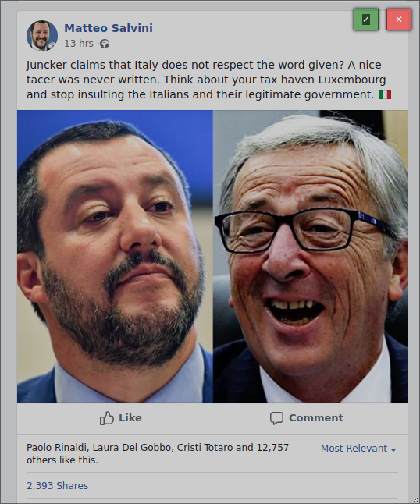The height and width of the screenshot is (504, 420).
Task: Click the Most Relevant dropdown arrow
Action: coord(393,449)
